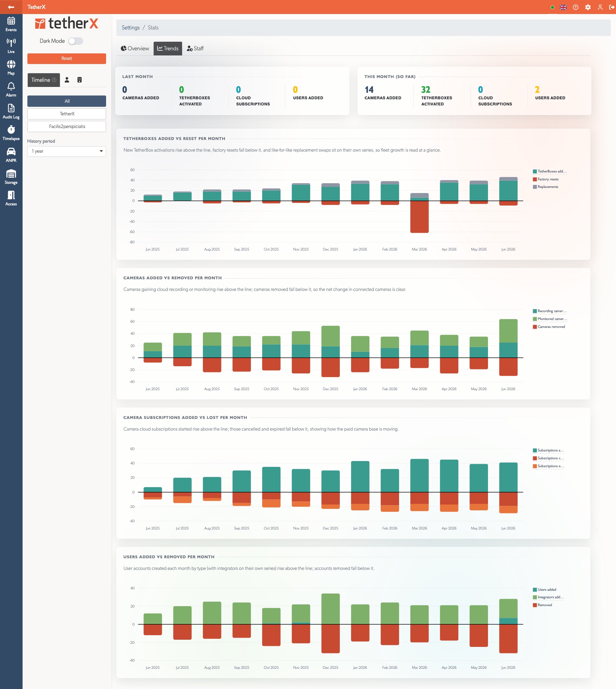Click Subscriptions cancelled legend swatch
Screen dimensions: 616x689
click(535, 458)
